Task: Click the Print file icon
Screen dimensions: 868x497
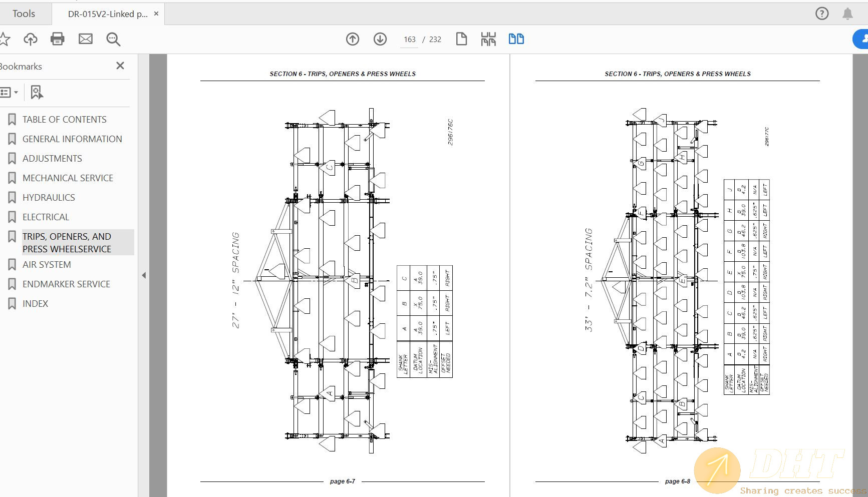Action: [x=58, y=39]
